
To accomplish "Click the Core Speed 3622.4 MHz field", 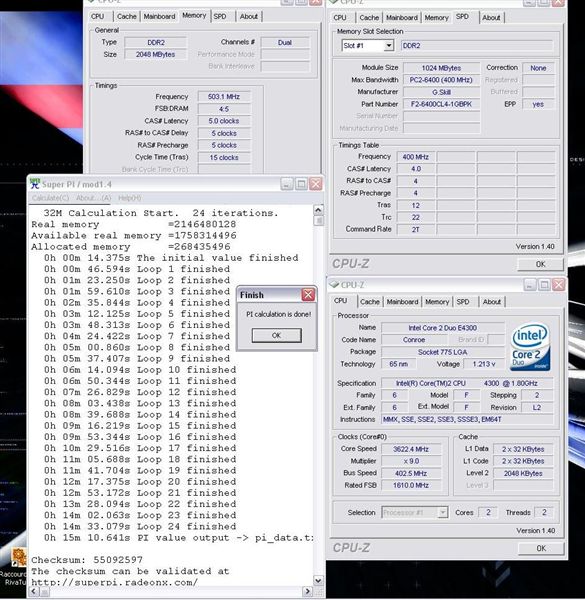I will (x=411, y=449).
